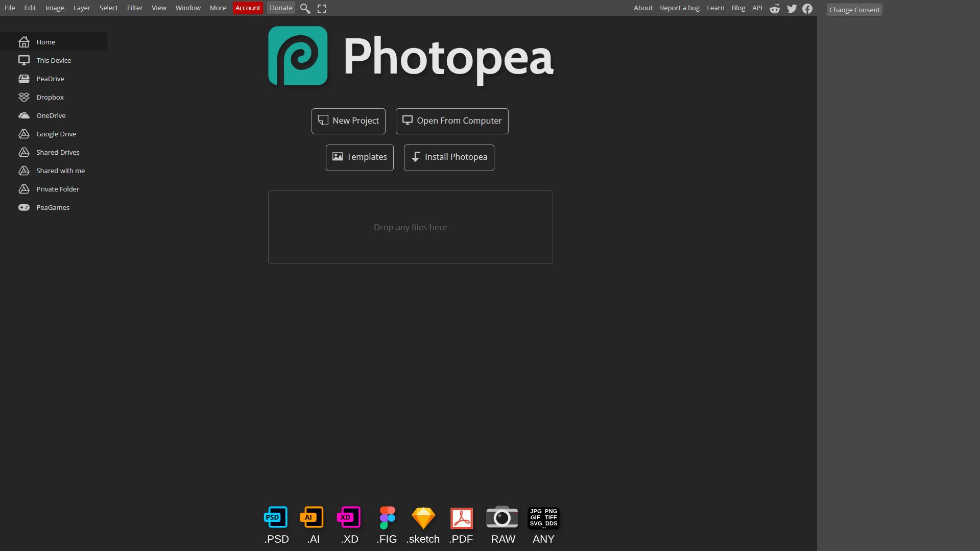
Task: Click the Drop any files here area
Action: tap(411, 227)
